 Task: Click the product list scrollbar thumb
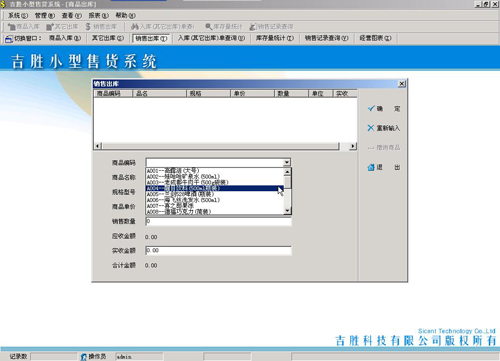pos(287,182)
